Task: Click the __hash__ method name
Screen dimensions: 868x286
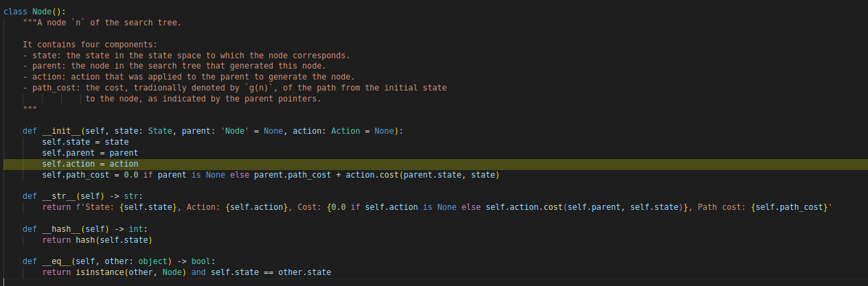Action: 61,229
